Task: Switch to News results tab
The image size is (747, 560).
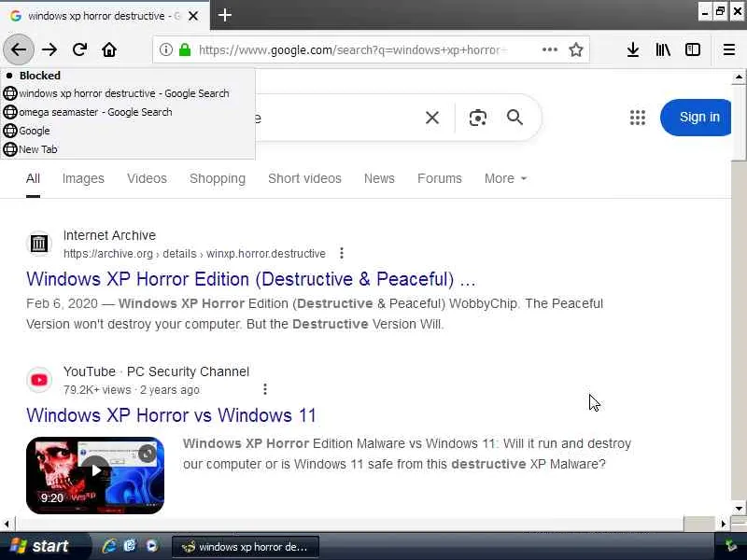Action: [379, 178]
